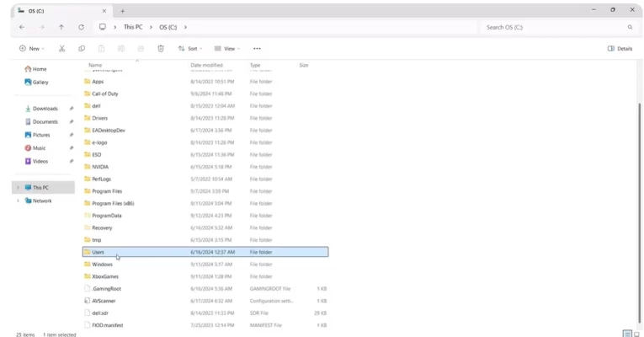This screenshot has height=337, width=644.
Task: Open the New dropdown menu
Action: click(x=31, y=49)
